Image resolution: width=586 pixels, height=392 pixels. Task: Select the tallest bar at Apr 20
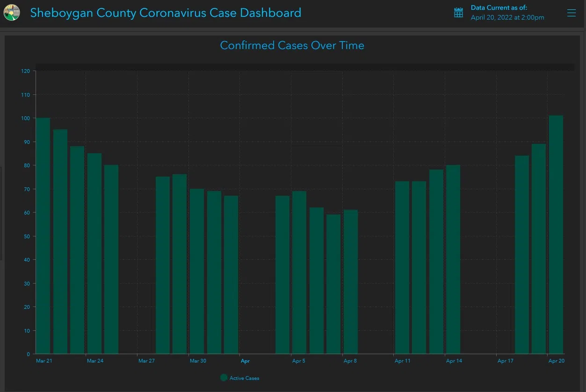(556, 235)
